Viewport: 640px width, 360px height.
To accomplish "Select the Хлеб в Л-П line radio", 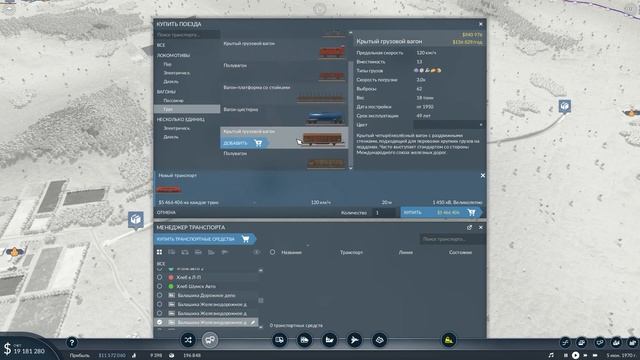I will pos(160,277).
